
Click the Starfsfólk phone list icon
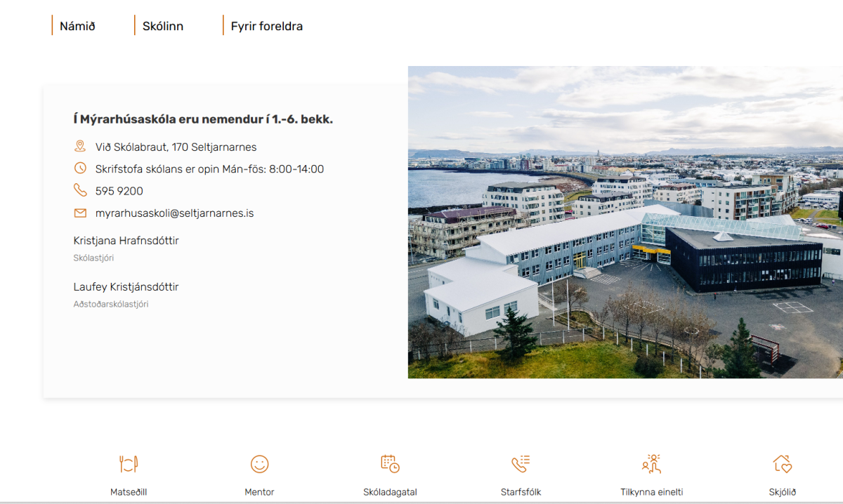click(x=521, y=464)
